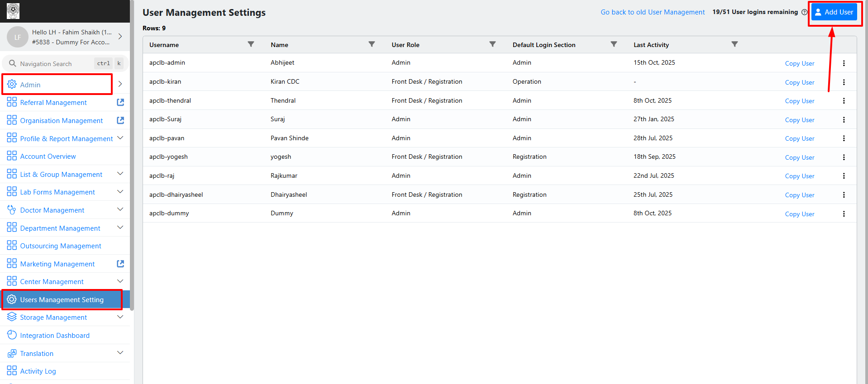868x384 pixels.
Task: Open Account Overview in sidebar
Action: coord(48,156)
